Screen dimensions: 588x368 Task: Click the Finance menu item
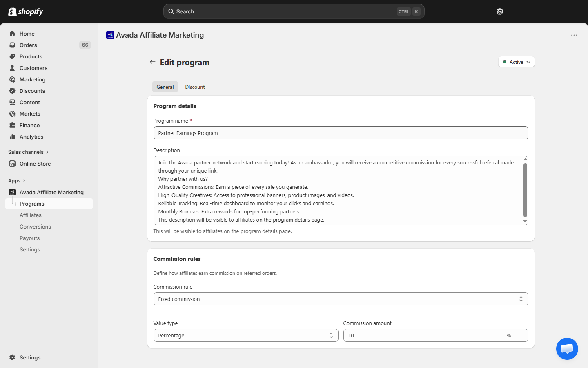click(29, 125)
